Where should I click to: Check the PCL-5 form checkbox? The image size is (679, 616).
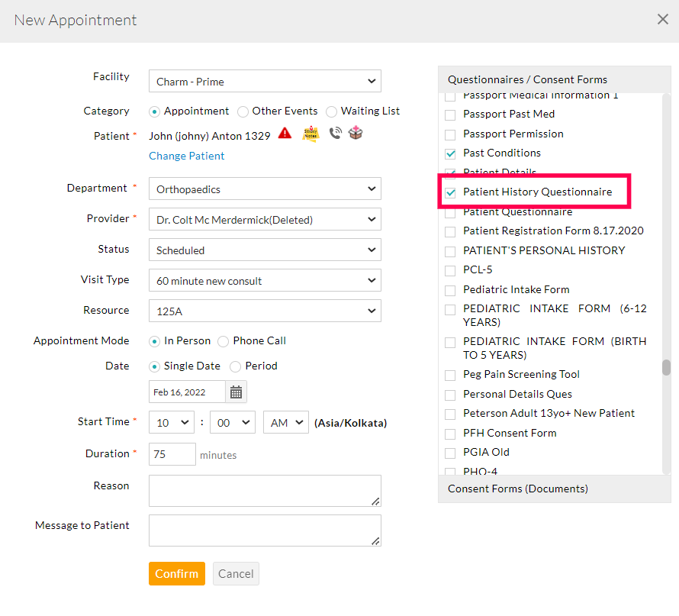pos(450,270)
